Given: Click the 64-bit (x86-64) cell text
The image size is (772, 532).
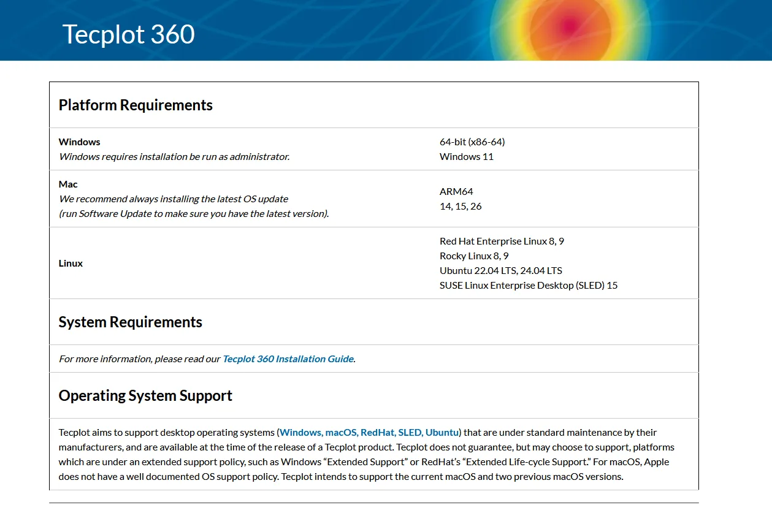Looking at the screenshot, I should click(472, 142).
